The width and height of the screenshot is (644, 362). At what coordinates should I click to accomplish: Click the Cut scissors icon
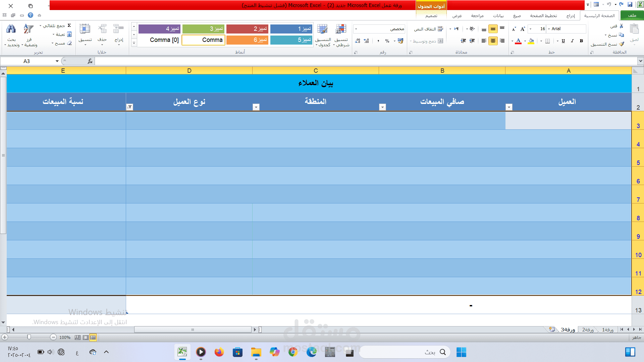coord(621,26)
